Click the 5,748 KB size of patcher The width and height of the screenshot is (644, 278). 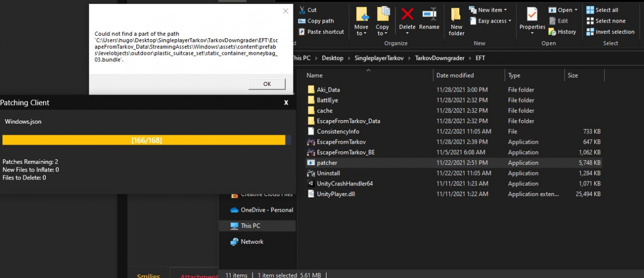point(590,163)
